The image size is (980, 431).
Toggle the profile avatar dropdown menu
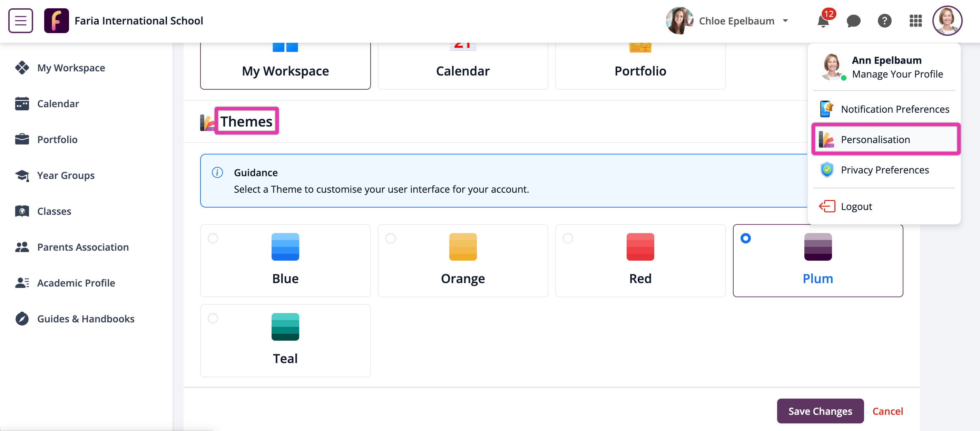point(947,21)
